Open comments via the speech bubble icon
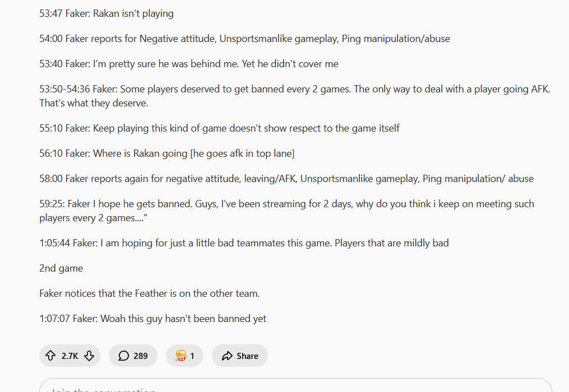The image size is (569, 392). [x=124, y=356]
